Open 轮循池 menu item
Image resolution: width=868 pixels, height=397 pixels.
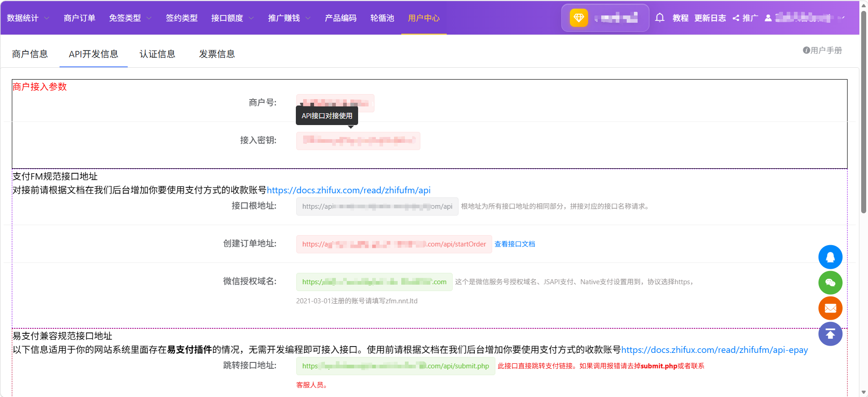(382, 18)
